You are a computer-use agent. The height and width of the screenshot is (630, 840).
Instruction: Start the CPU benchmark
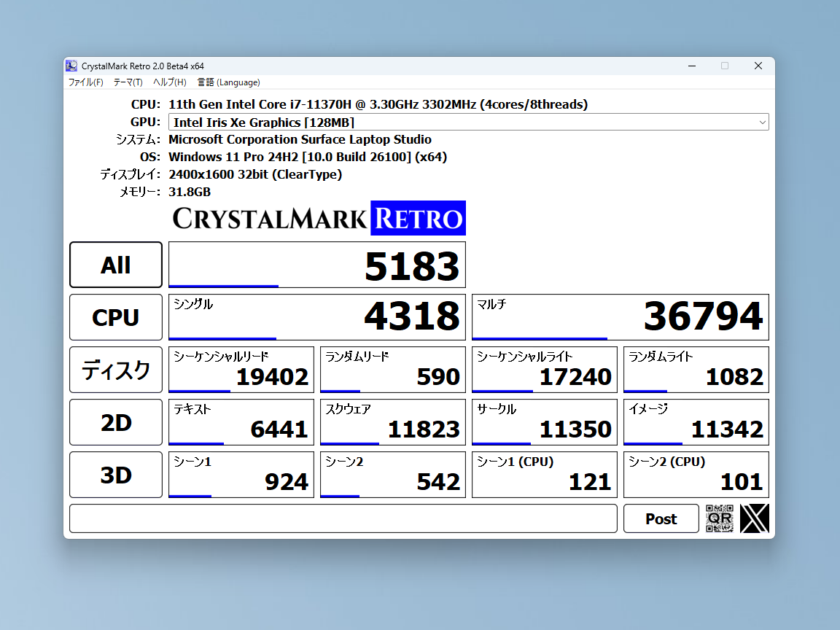(x=115, y=317)
